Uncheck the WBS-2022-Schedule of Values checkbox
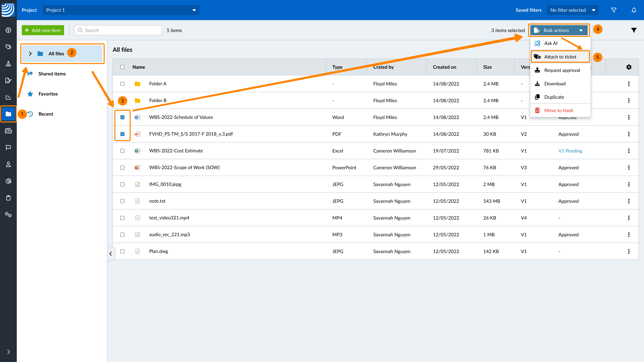 (122, 117)
